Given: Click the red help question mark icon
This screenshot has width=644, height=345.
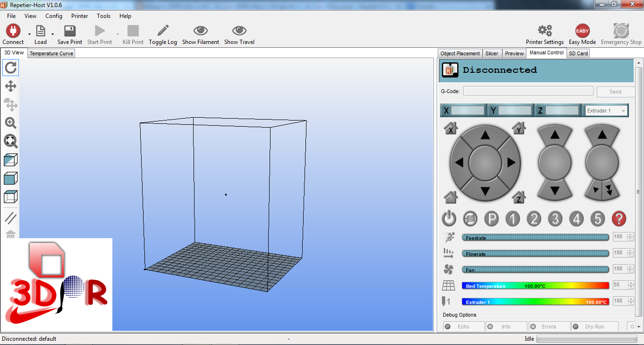Looking at the screenshot, I should pos(619,219).
